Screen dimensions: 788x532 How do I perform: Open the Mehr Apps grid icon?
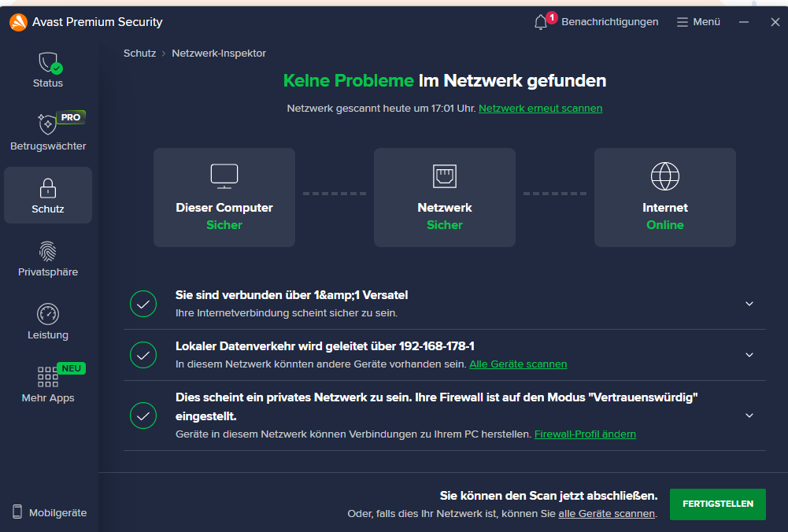[48, 377]
